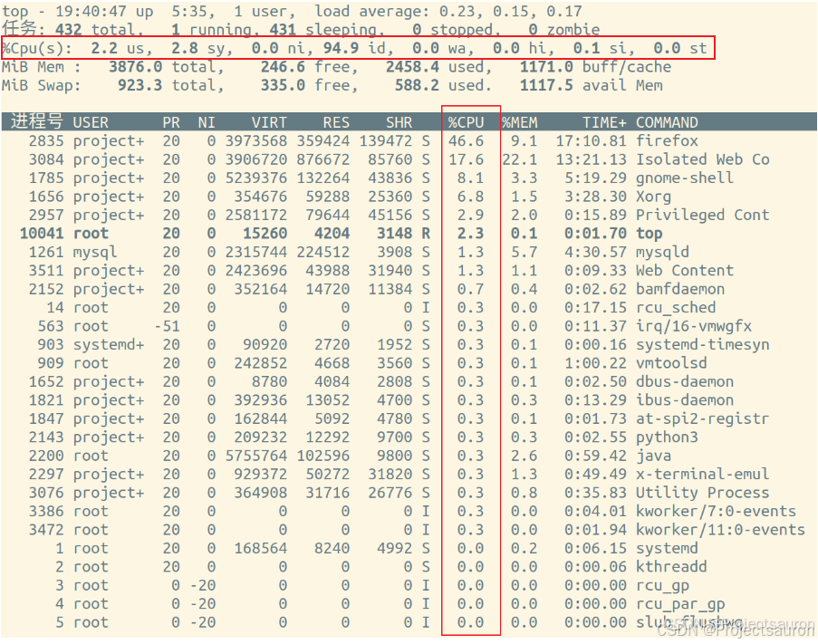
Task: Click the 431 sleeping tasks count
Action: click(283, 30)
